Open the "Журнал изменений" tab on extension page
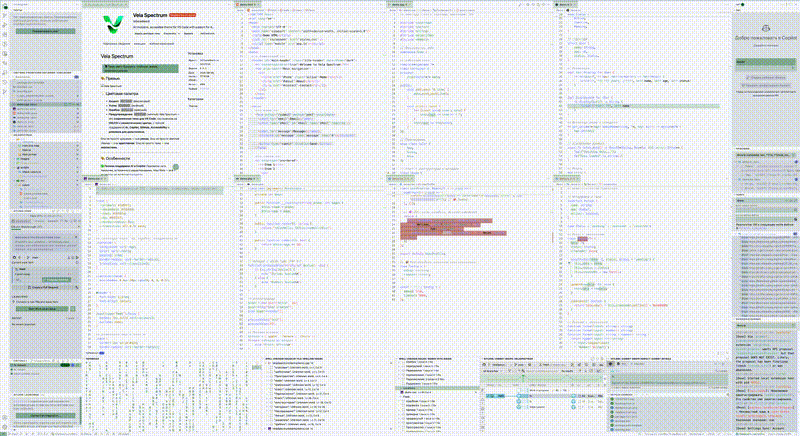This screenshot has width=800, height=436. [161, 44]
